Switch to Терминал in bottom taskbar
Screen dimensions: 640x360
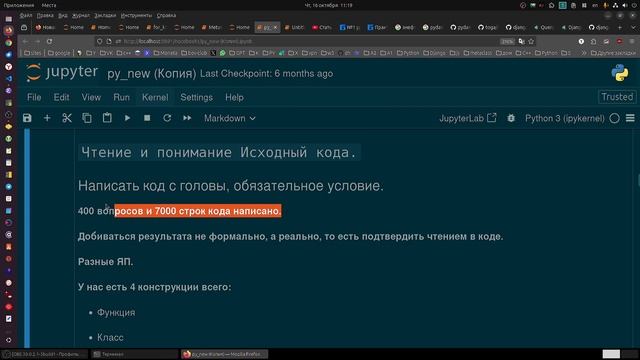click(135, 354)
